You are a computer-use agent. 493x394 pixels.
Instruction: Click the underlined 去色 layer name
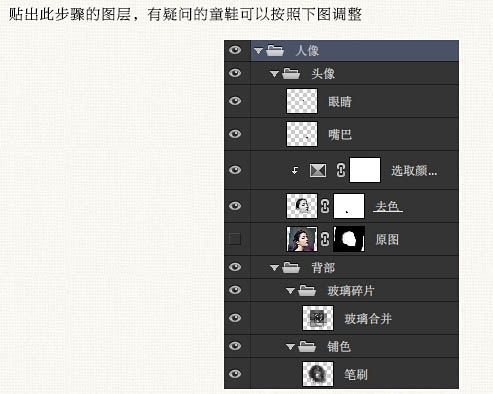point(388,206)
